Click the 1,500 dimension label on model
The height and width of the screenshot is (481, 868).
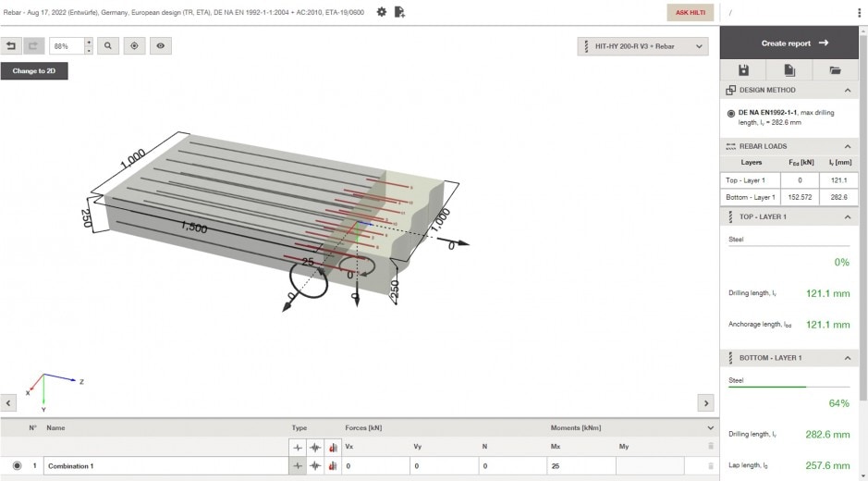[x=194, y=227]
